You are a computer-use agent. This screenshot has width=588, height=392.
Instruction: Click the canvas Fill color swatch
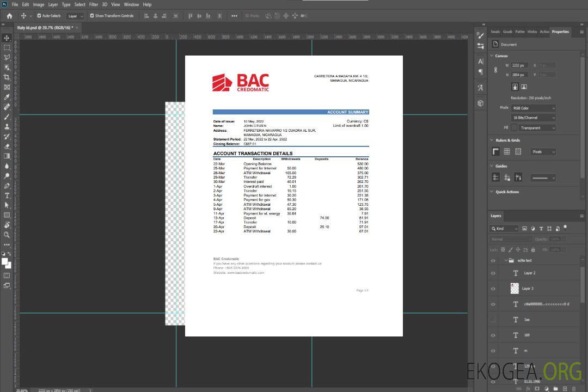point(514,128)
